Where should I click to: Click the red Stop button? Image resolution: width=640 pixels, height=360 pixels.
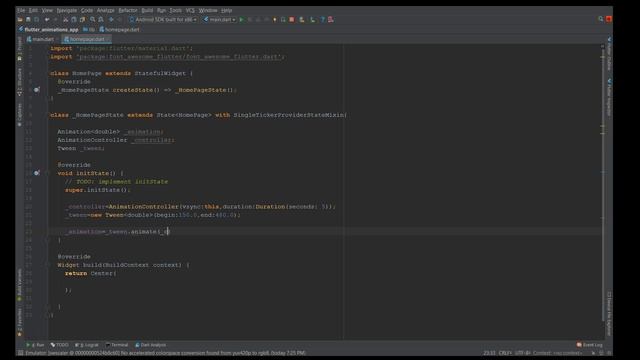click(x=292, y=20)
